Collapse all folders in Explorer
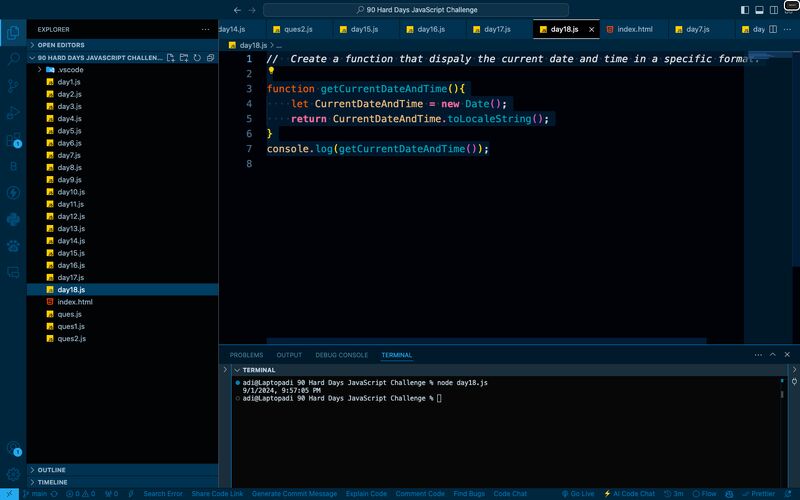The height and width of the screenshot is (500, 800). [x=210, y=58]
